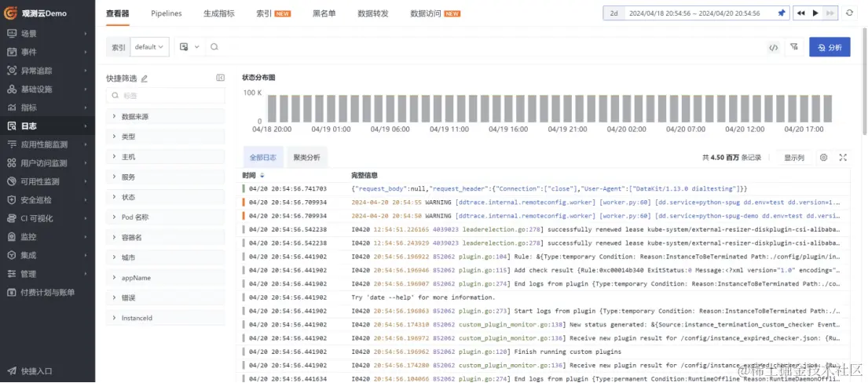
Task: Expand the 服务 filter
Action: [x=165, y=177]
